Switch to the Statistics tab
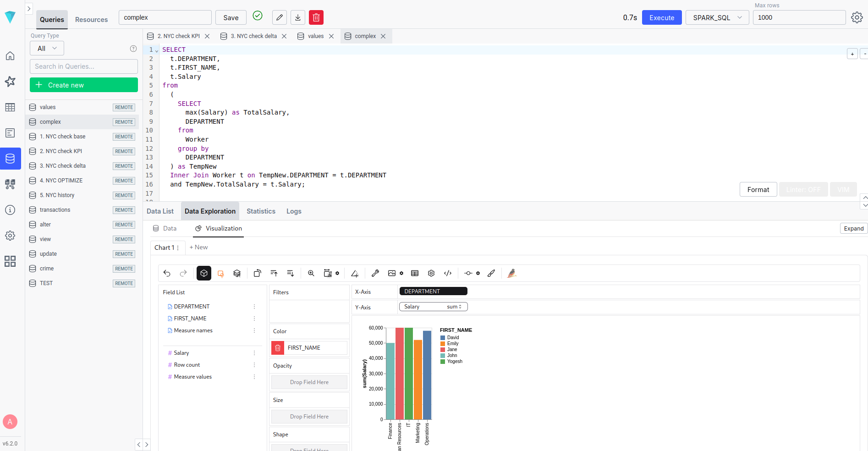 point(260,211)
